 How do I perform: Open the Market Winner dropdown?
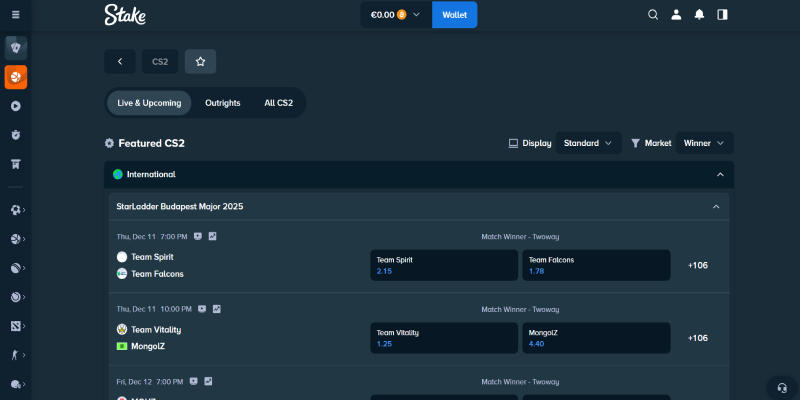pyautogui.click(x=704, y=143)
